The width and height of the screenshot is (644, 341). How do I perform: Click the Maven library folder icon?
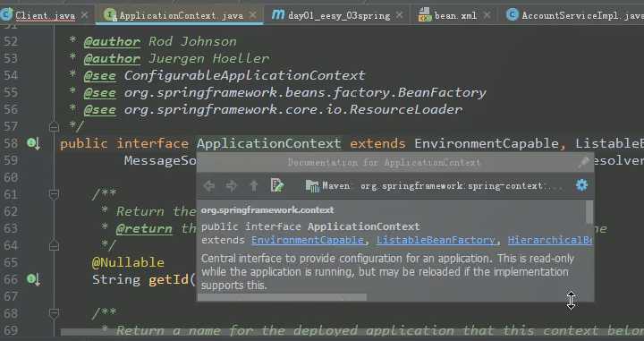(312, 186)
